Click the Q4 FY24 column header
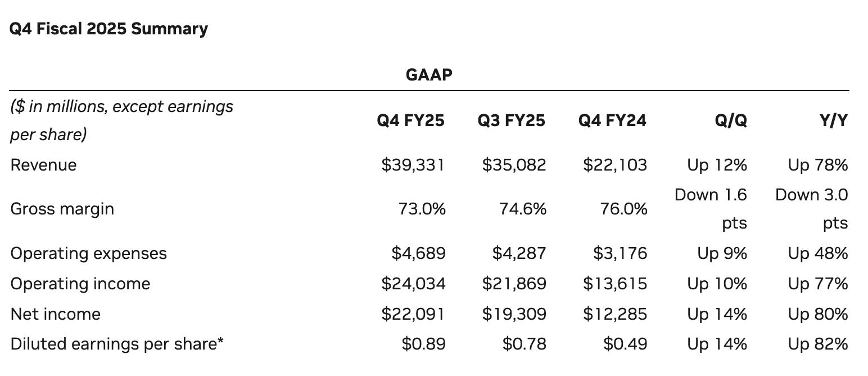The width and height of the screenshot is (868, 376). click(612, 120)
